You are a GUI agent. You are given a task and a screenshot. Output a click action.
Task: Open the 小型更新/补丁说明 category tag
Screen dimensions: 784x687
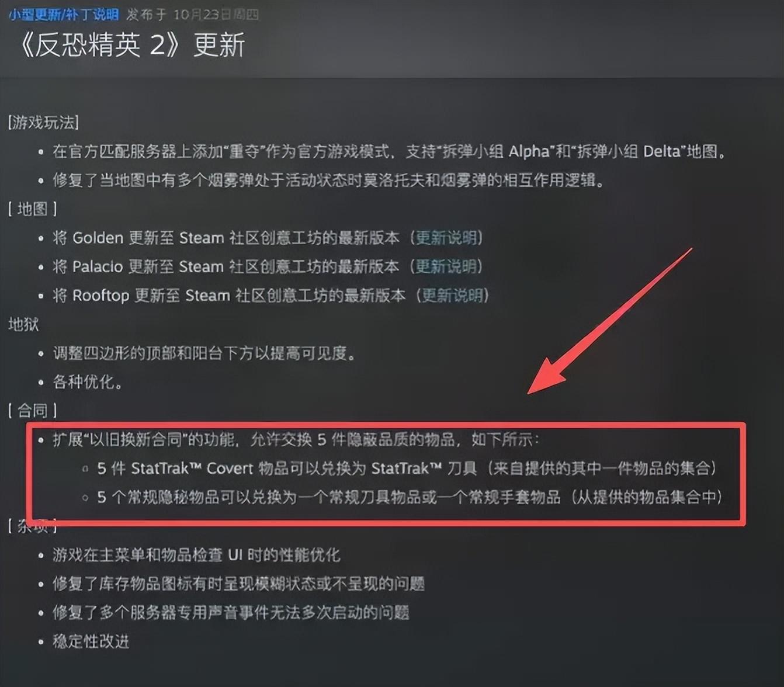pos(64,14)
